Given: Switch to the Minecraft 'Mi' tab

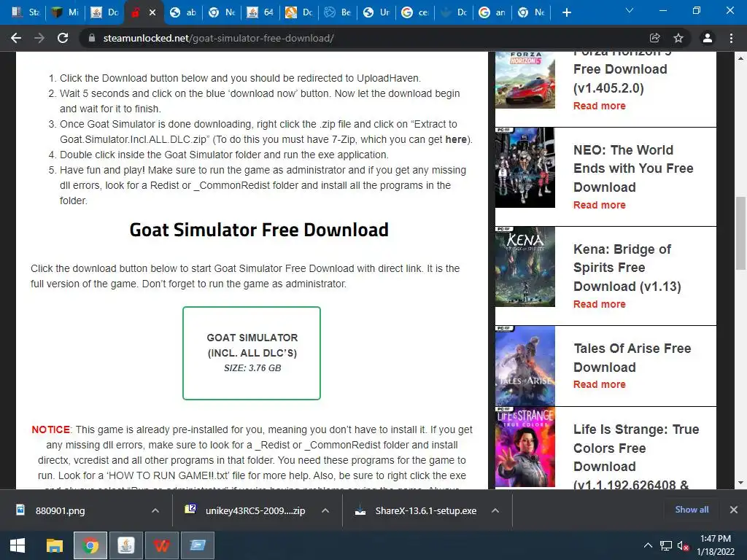Looking at the screenshot, I should coord(65,12).
